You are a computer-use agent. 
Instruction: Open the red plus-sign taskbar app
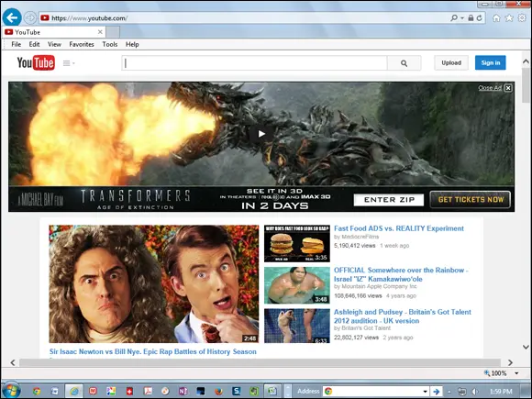coord(129,391)
